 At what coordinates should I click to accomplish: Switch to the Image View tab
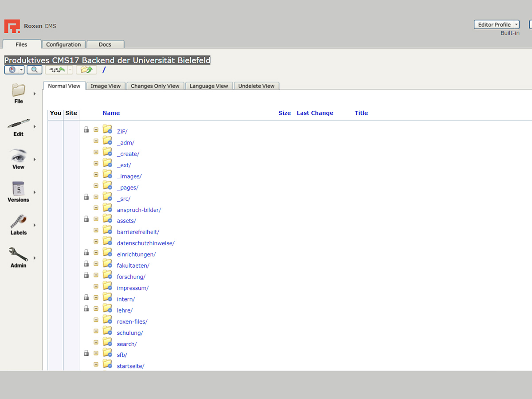(106, 86)
